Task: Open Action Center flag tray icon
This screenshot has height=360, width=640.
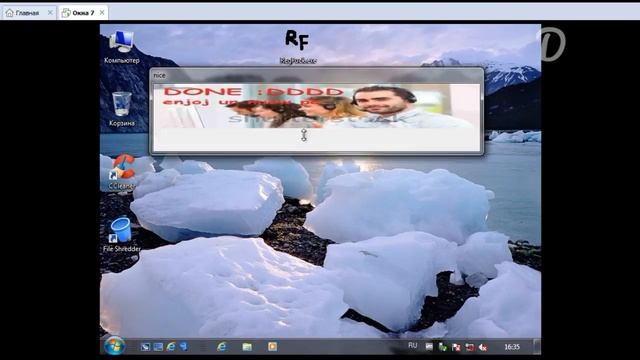Action: tap(456, 347)
